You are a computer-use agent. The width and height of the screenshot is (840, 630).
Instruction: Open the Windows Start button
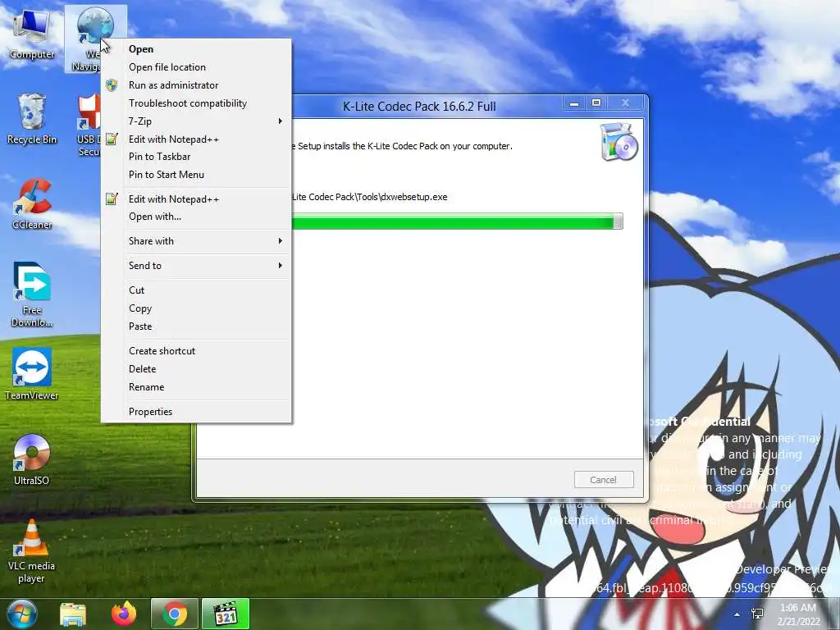(x=22, y=614)
